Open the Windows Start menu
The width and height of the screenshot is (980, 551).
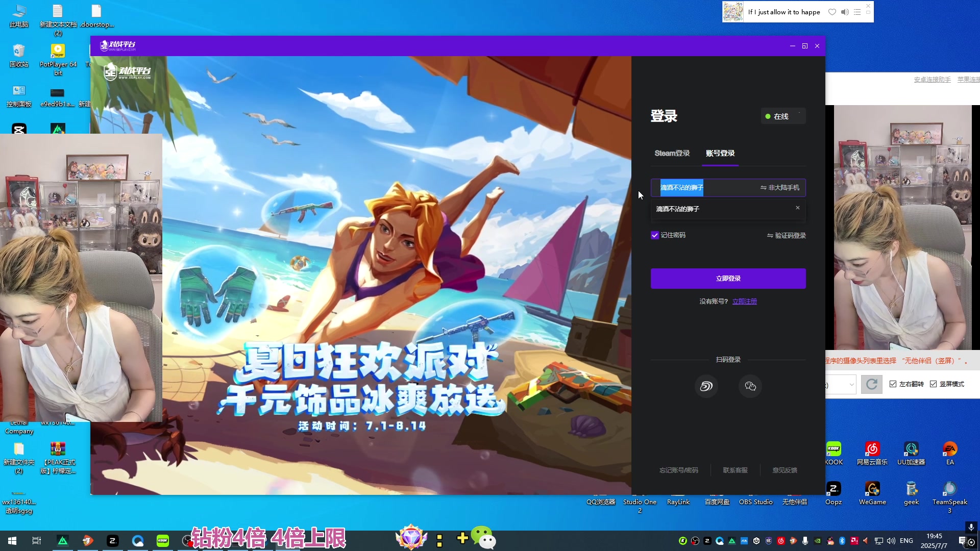[x=12, y=541]
